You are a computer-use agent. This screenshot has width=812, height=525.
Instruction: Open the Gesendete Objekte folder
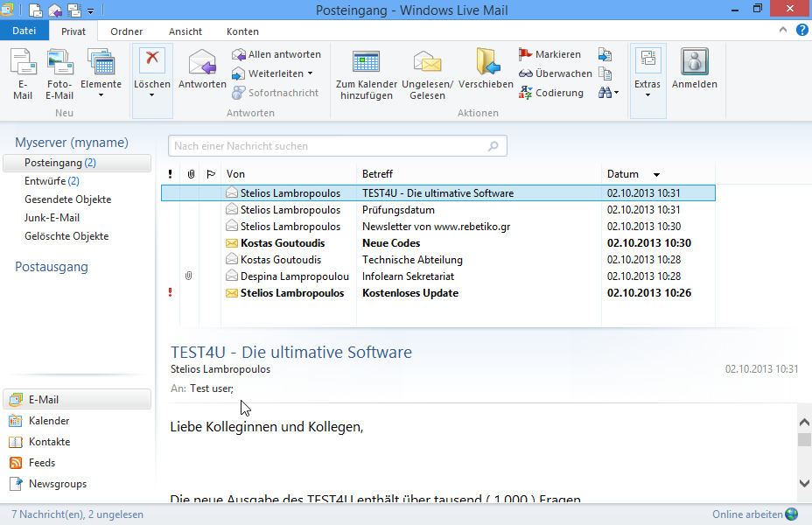click(68, 199)
